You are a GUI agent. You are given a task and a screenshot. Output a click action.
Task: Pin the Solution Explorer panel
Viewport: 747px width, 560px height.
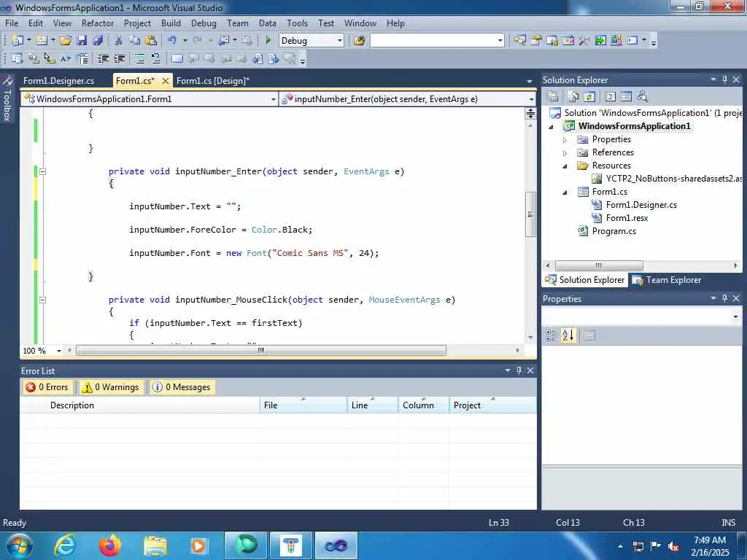[x=724, y=79]
